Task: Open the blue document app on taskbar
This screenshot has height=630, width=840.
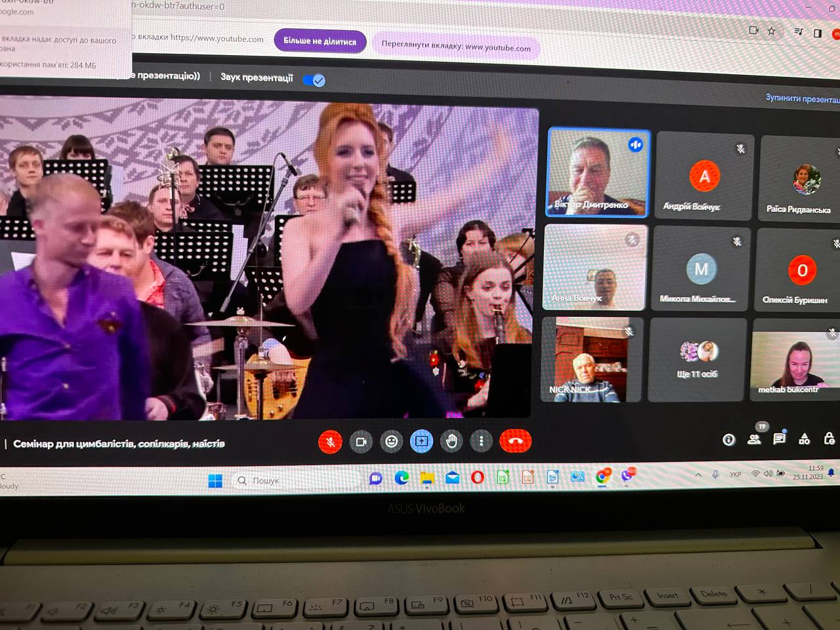Action: point(553,477)
